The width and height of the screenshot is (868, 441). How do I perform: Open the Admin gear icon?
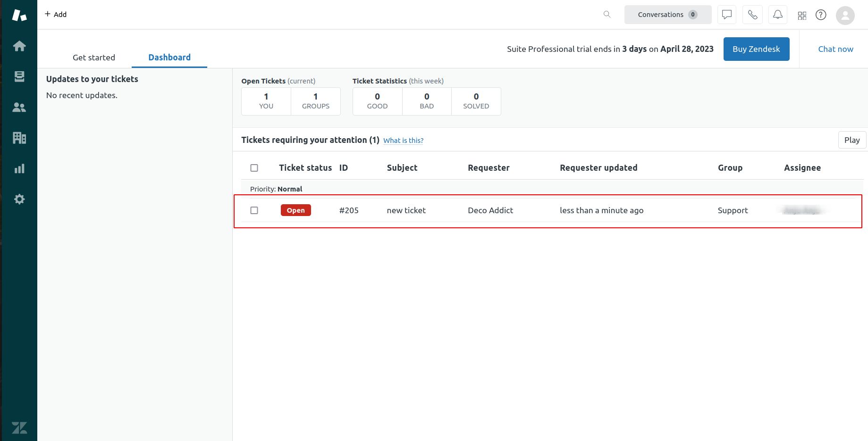(19, 199)
